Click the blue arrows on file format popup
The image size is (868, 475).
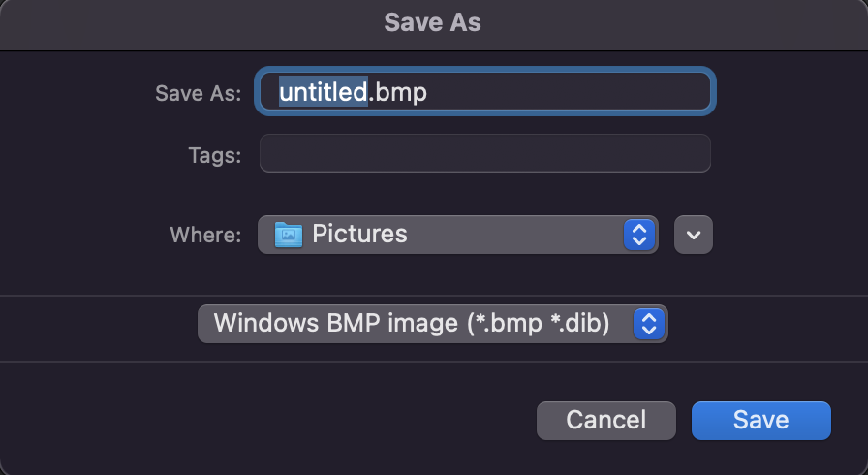coord(649,324)
